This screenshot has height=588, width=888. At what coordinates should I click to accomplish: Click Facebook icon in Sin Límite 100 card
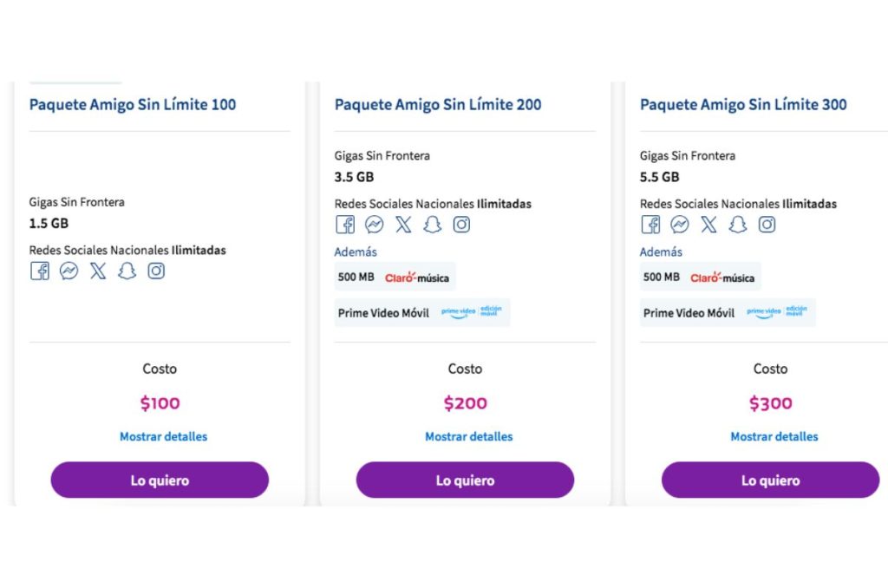[40, 271]
